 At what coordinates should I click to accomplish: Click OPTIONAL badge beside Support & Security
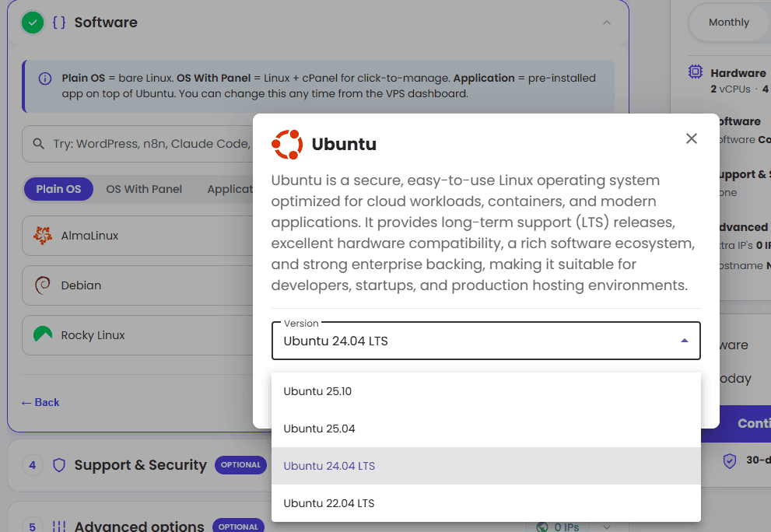[x=240, y=465]
